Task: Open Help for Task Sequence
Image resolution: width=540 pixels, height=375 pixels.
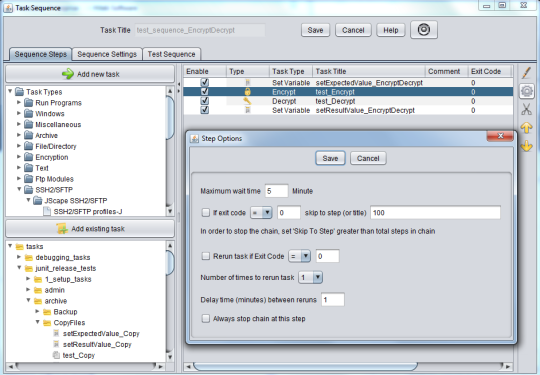Action: [x=391, y=30]
